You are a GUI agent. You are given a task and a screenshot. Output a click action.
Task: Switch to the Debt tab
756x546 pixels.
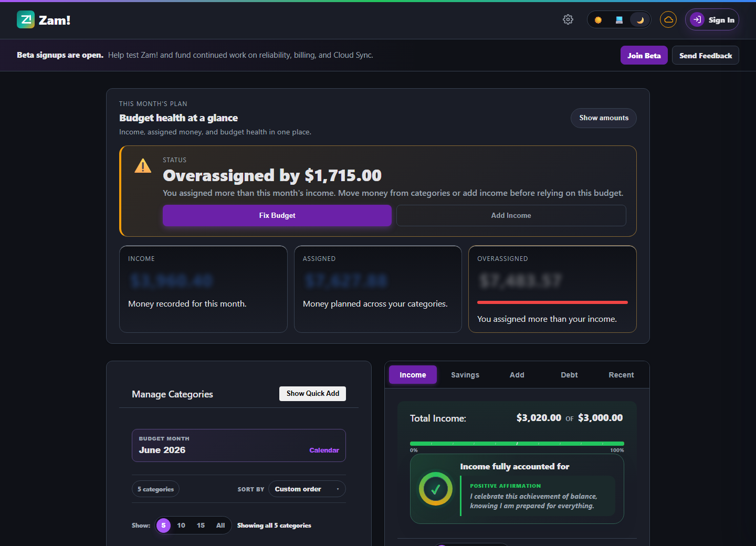tap(569, 375)
